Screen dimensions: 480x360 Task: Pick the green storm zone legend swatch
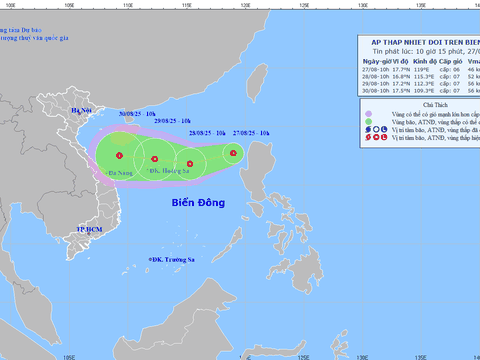coord(368,122)
